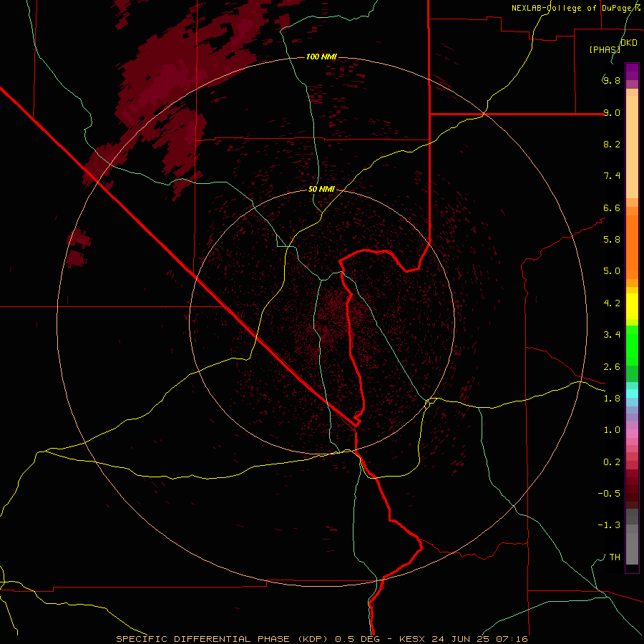The width and height of the screenshot is (644, 644).
Task: Click the 7.4 legend value
Action: point(612,176)
